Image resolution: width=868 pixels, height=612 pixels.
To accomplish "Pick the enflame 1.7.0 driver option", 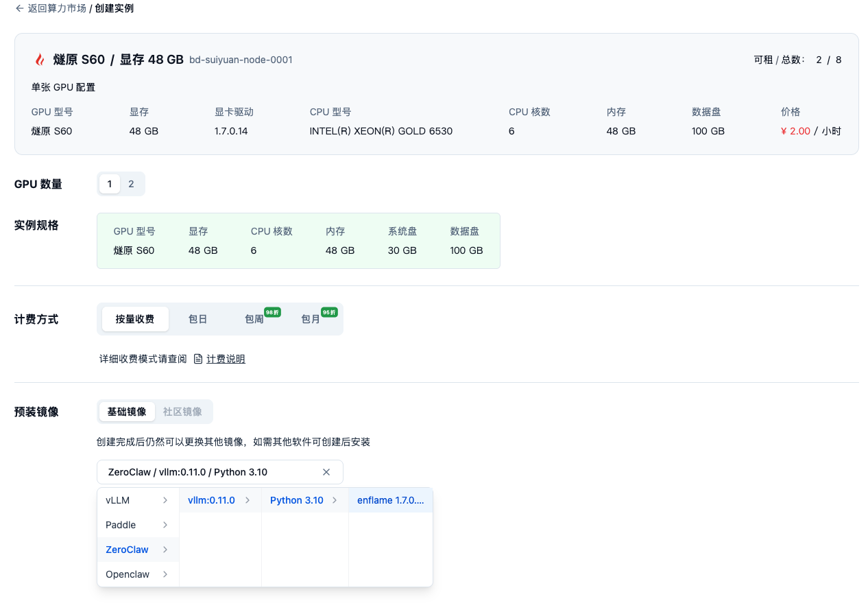I will point(391,500).
